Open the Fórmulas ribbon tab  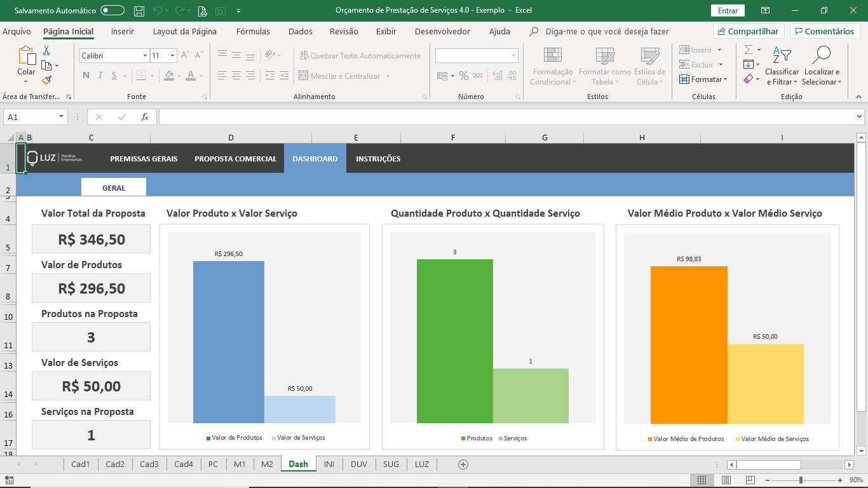(x=253, y=31)
